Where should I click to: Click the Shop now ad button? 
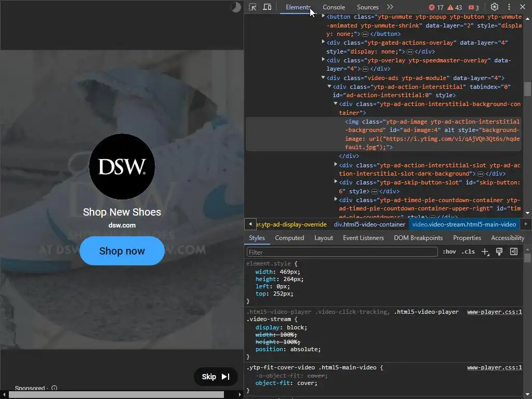pos(122,251)
